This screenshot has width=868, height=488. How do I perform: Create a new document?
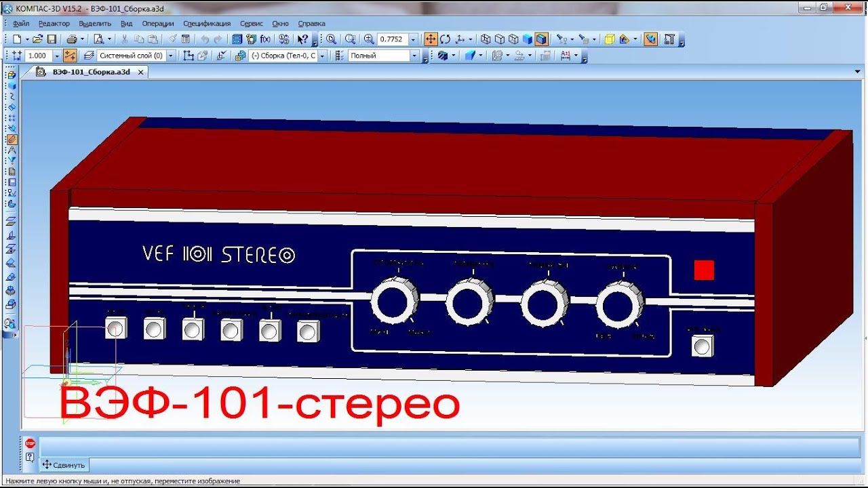pos(17,39)
